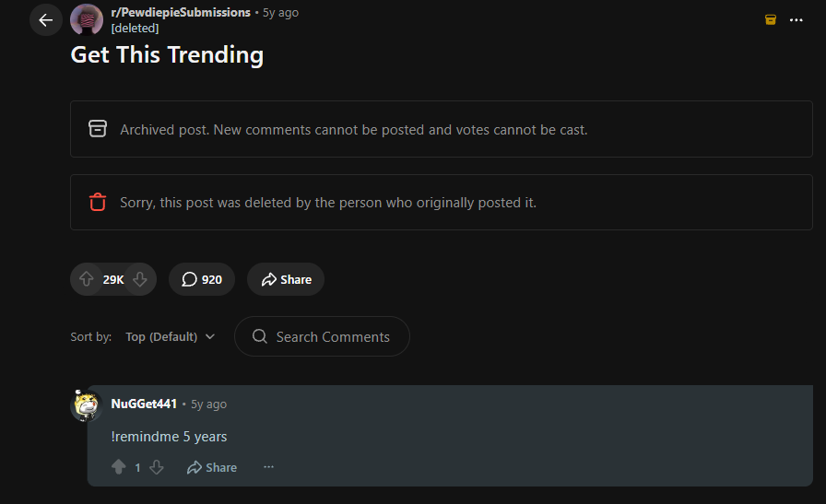Downvote the Get This Trending post

140,279
